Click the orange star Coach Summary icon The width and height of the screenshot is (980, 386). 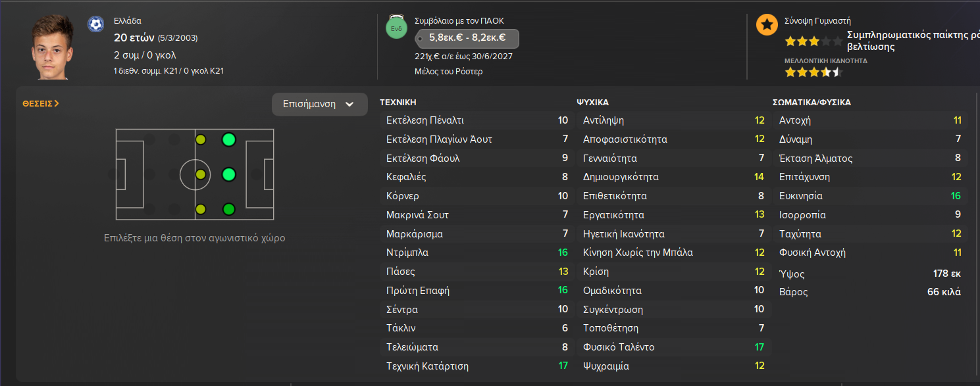(766, 25)
